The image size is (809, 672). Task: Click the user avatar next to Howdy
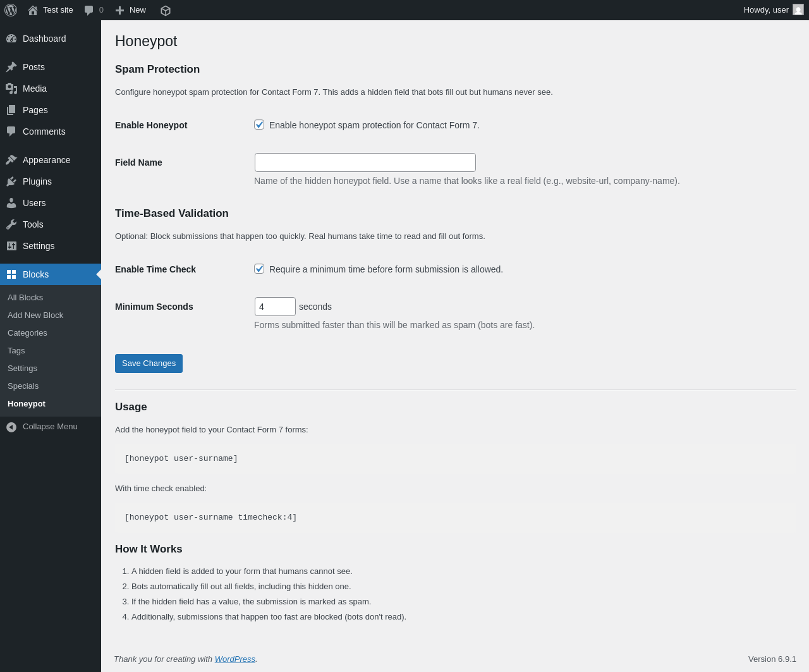point(798,9)
